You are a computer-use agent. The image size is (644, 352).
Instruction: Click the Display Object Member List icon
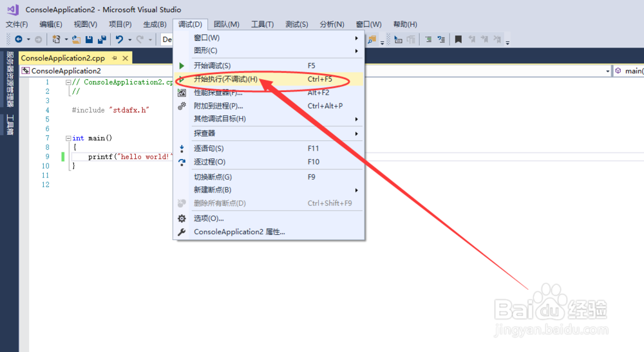point(398,39)
